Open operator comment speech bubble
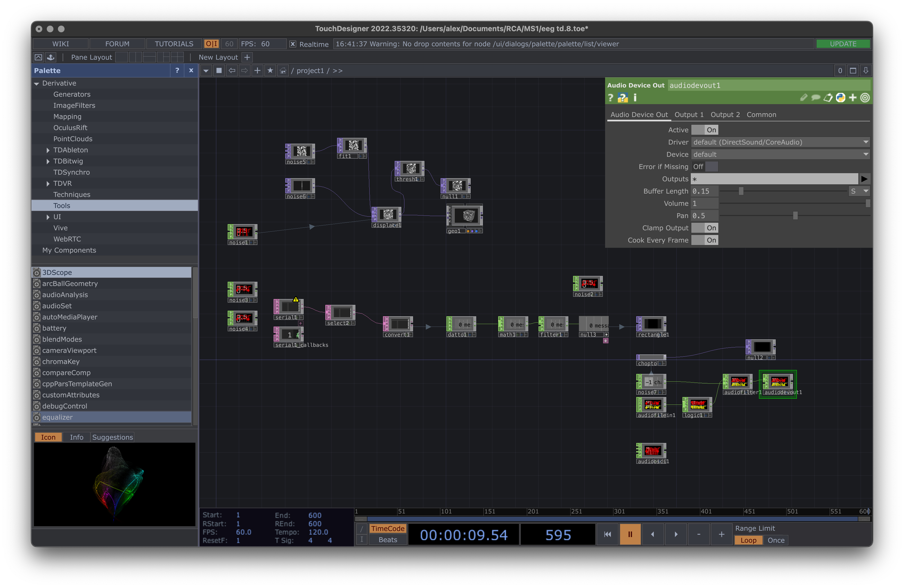This screenshot has height=588, width=904. [815, 98]
